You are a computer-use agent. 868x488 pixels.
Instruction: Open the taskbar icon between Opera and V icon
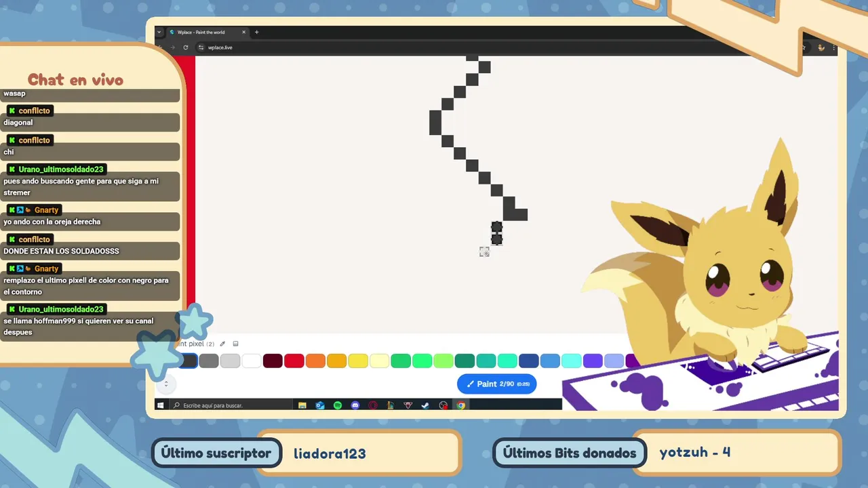tap(390, 405)
